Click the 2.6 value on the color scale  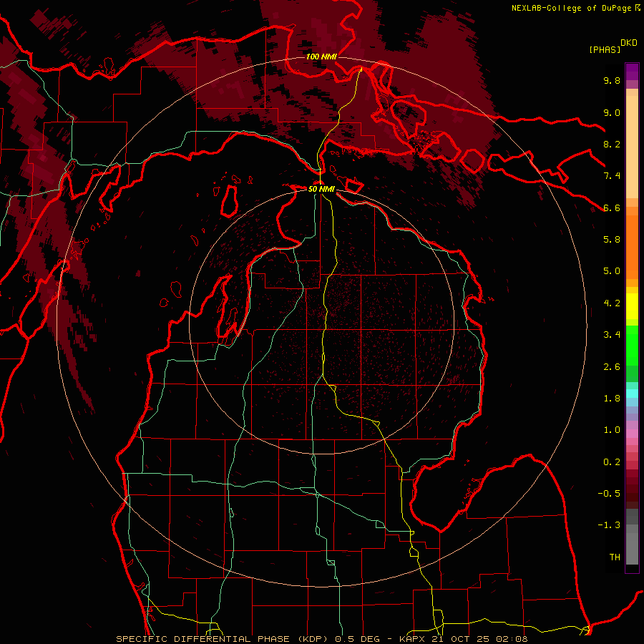click(x=612, y=367)
